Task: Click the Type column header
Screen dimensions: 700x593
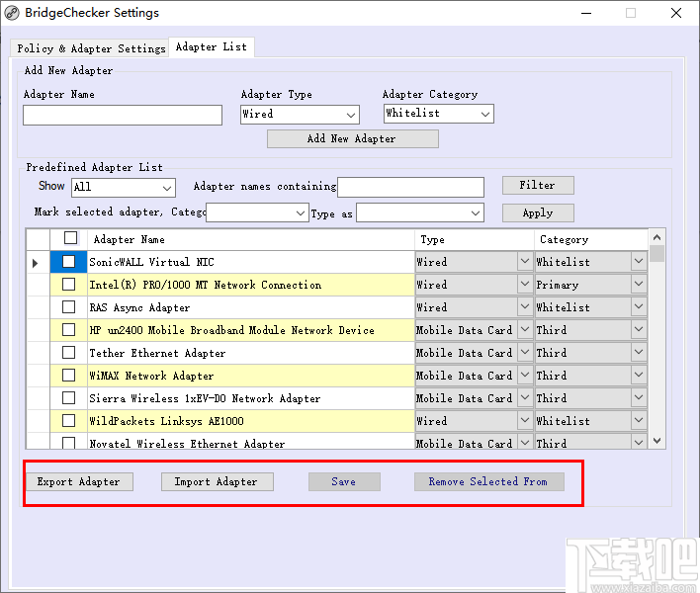Action: [x=475, y=239]
